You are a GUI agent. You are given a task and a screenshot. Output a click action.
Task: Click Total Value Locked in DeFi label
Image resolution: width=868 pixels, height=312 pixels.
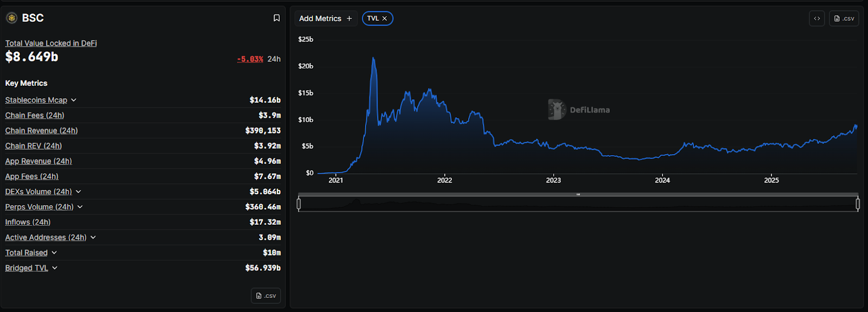click(51, 43)
